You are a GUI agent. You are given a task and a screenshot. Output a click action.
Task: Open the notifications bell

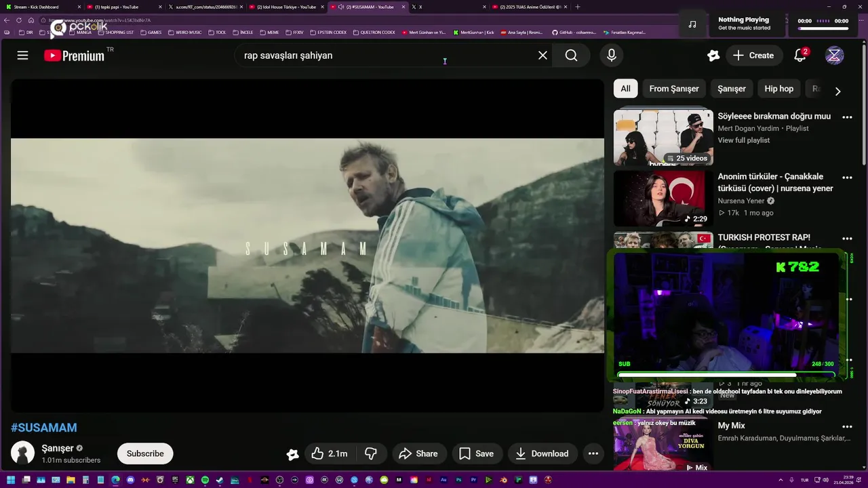800,56
